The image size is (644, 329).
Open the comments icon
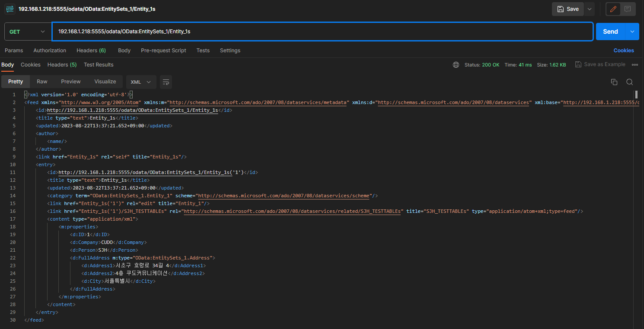point(628,9)
